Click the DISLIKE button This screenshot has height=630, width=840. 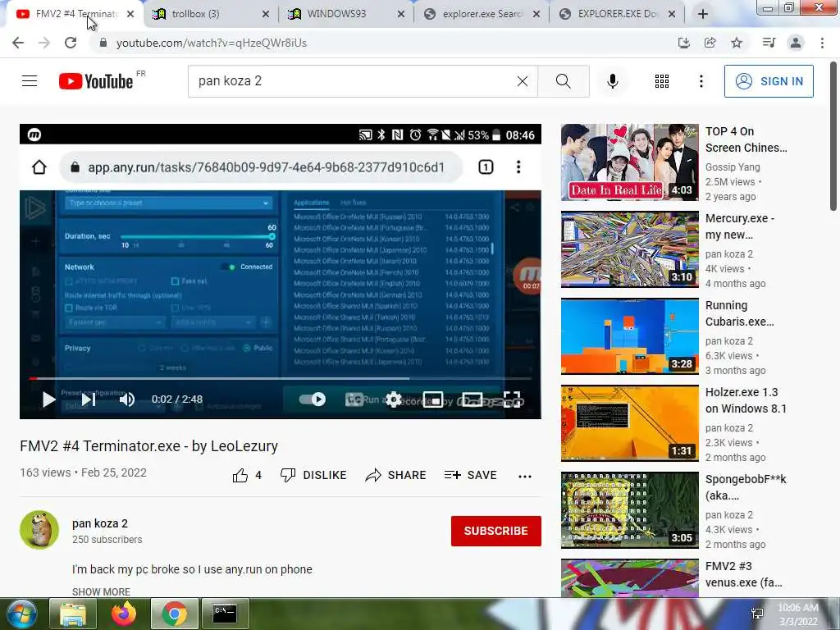tap(313, 475)
